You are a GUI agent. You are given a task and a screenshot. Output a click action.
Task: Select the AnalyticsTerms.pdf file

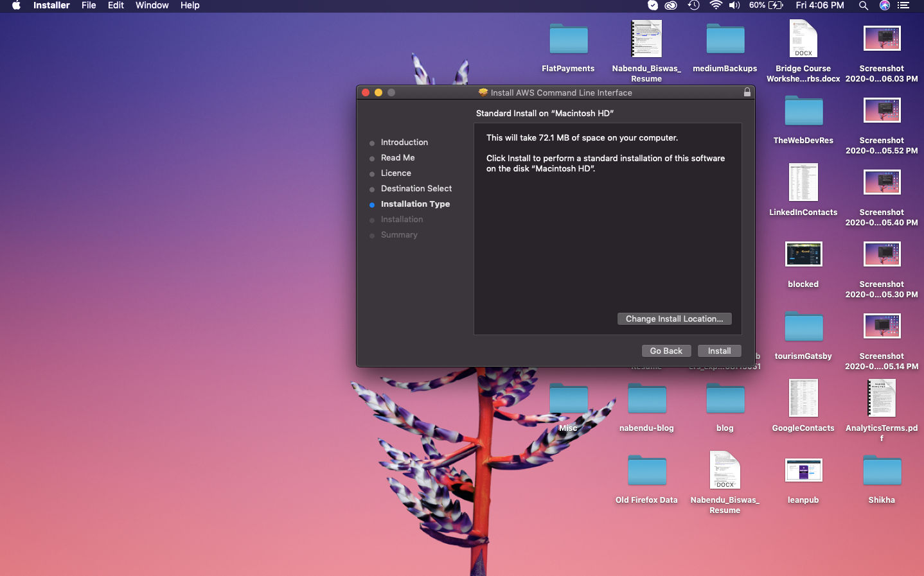(882, 398)
